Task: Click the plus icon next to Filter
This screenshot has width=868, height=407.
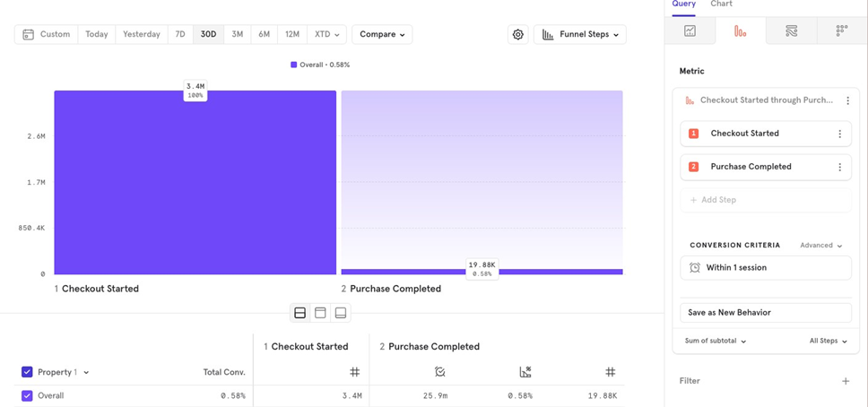Action: pyautogui.click(x=845, y=381)
